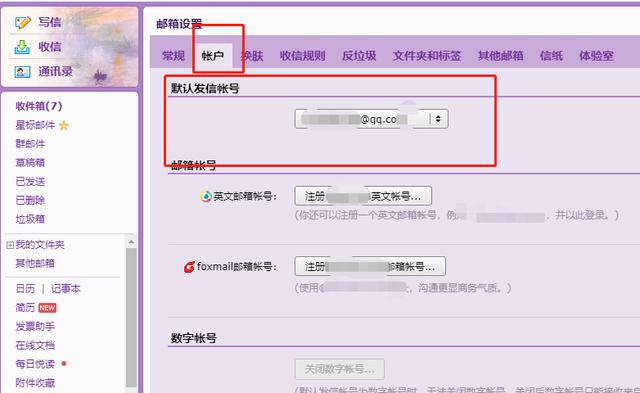
Task: Switch to the 换肤 settings tab
Action: coord(252,56)
